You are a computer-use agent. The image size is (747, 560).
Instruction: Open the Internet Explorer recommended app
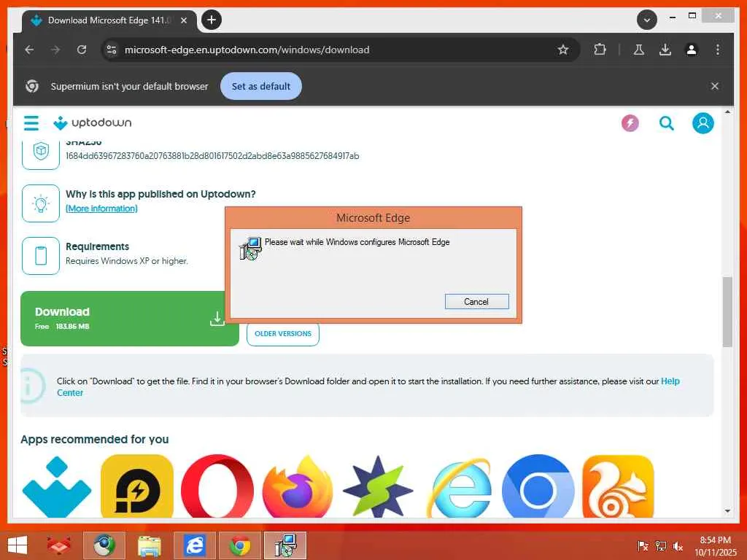pos(458,486)
